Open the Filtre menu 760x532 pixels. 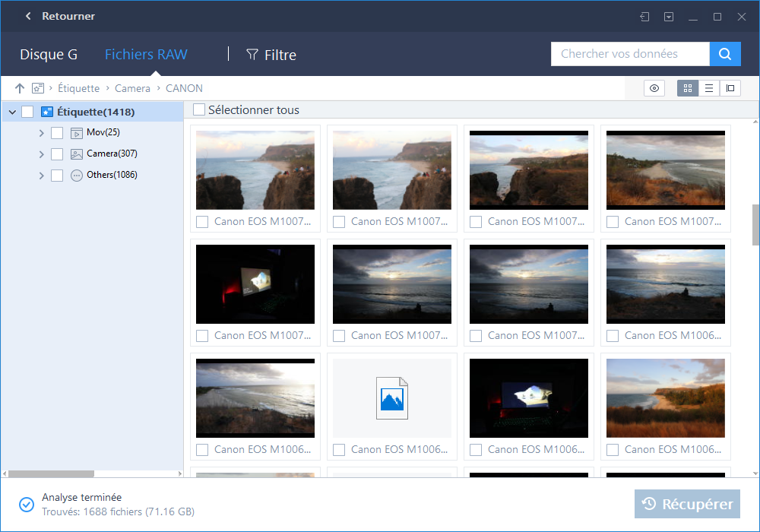pos(271,55)
